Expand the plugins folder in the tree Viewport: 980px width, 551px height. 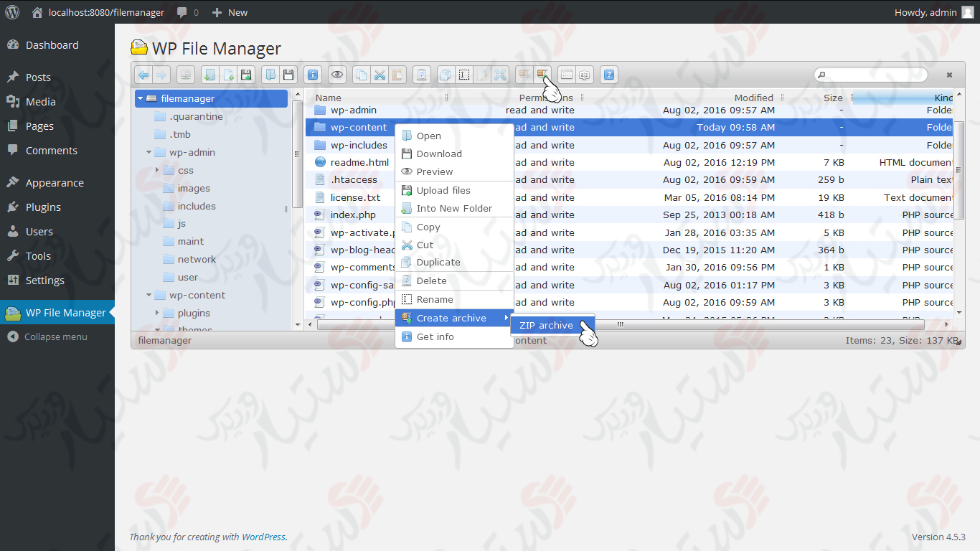[157, 313]
